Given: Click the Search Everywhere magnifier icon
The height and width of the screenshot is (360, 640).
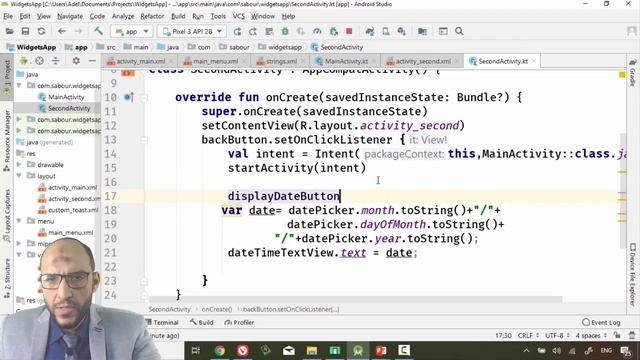Looking at the screenshot, I should (459, 31).
